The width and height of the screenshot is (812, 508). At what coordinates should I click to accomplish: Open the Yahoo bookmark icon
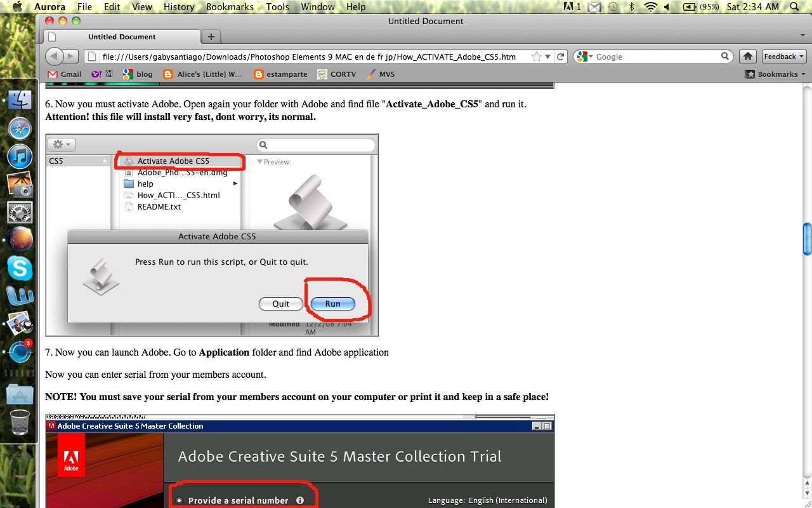97,74
